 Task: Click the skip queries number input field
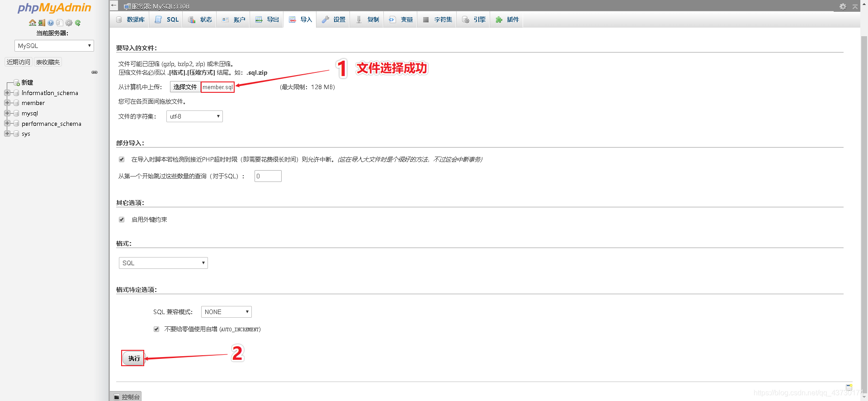tap(268, 176)
